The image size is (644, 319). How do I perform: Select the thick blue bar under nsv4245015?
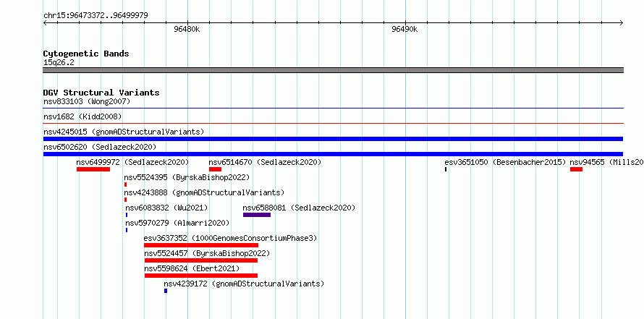(333, 139)
